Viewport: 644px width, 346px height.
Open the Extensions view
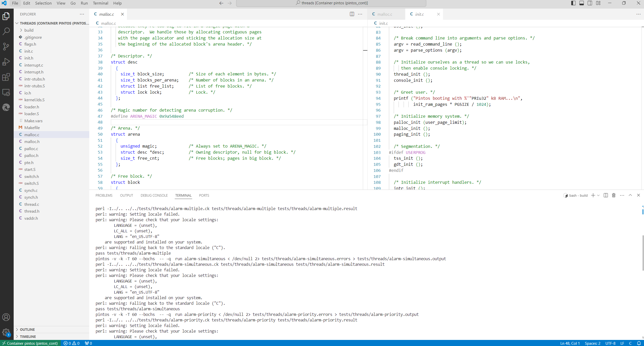(6, 77)
